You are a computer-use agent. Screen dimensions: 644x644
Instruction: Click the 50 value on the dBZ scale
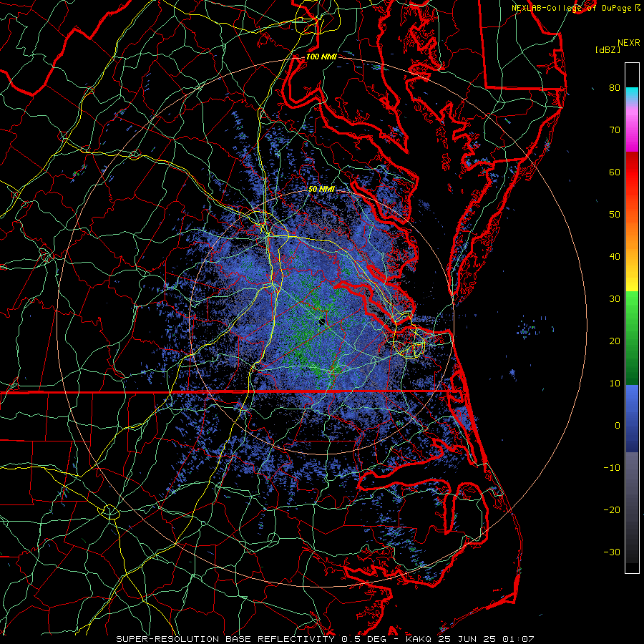point(615,215)
